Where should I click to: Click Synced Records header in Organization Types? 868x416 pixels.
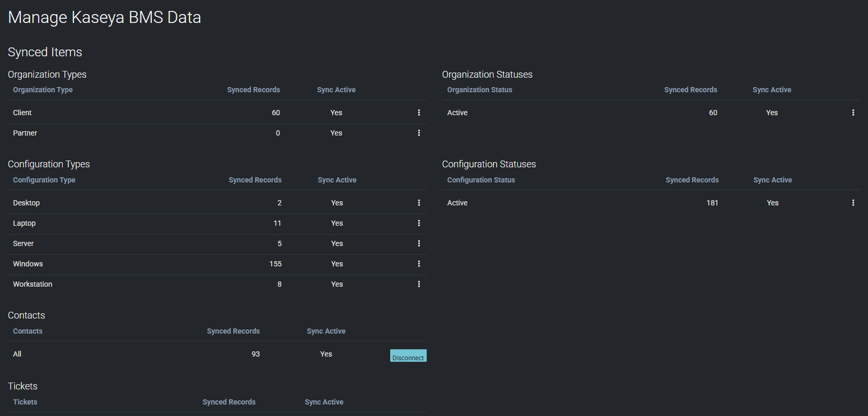point(254,90)
